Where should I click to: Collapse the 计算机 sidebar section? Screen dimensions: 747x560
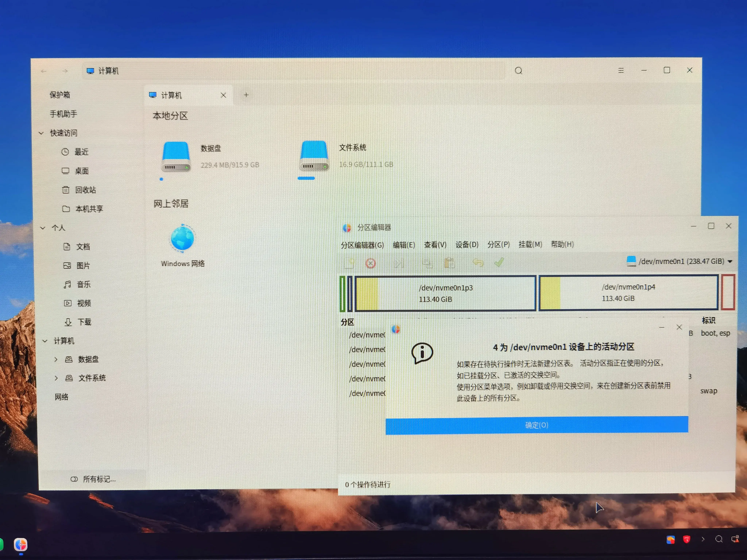coord(45,341)
